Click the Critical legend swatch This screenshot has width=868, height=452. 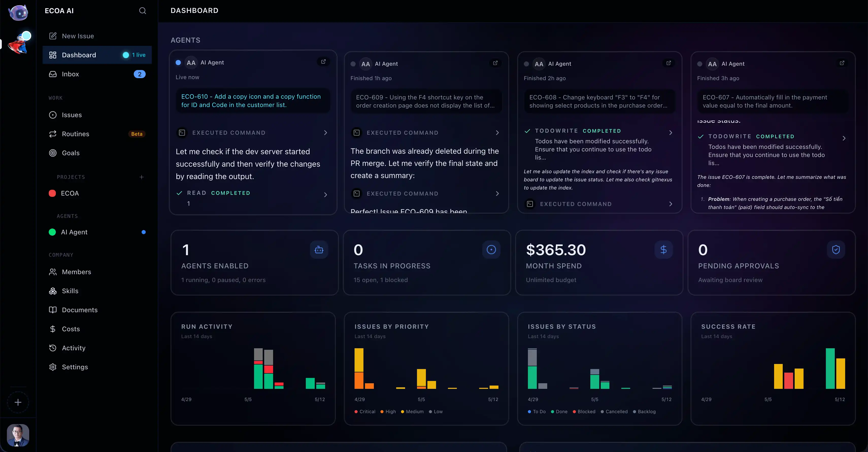point(356,412)
